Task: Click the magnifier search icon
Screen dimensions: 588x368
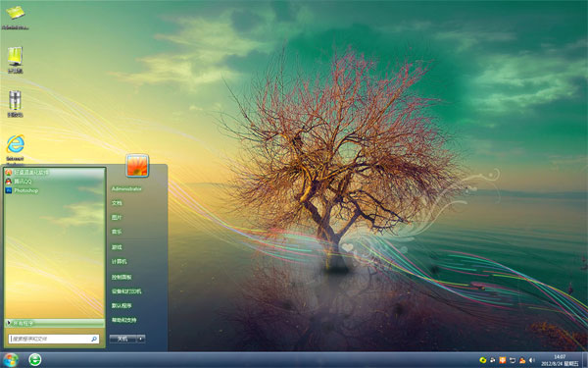Action: (94, 339)
